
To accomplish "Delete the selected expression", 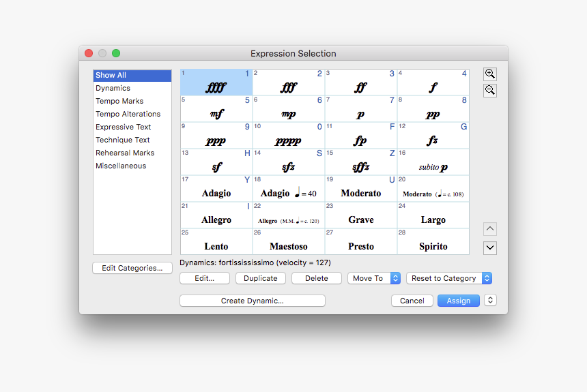I will (x=316, y=278).
